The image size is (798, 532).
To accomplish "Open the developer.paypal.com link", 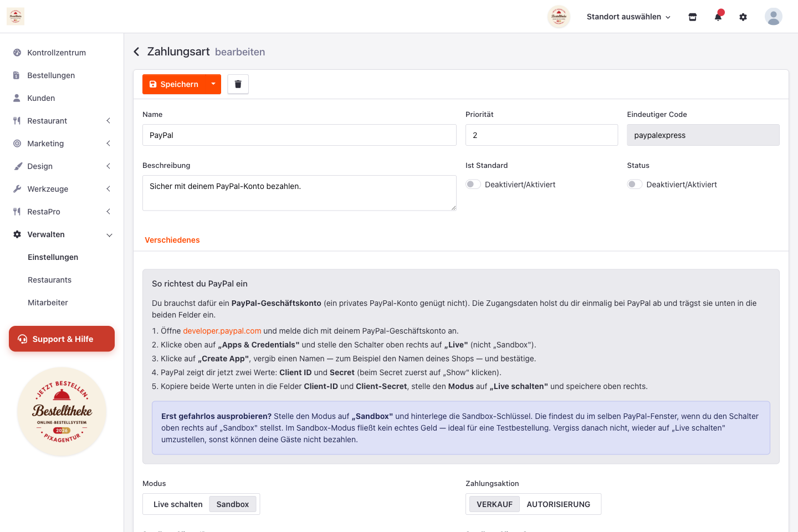I will pyautogui.click(x=222, y=331).
